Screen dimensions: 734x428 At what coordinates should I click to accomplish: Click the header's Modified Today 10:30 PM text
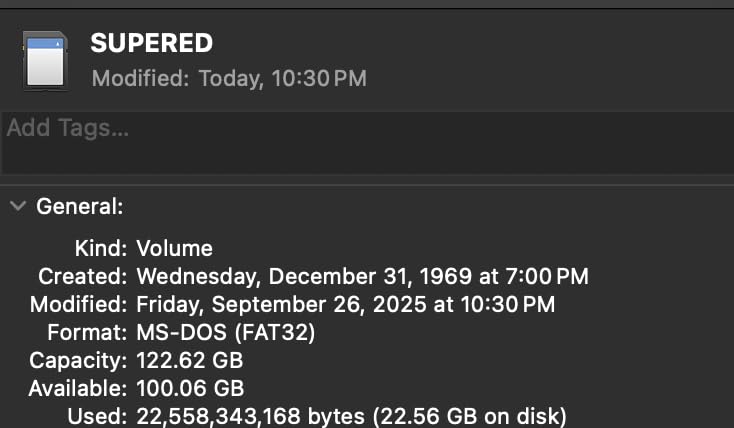[x=229, y=77]
